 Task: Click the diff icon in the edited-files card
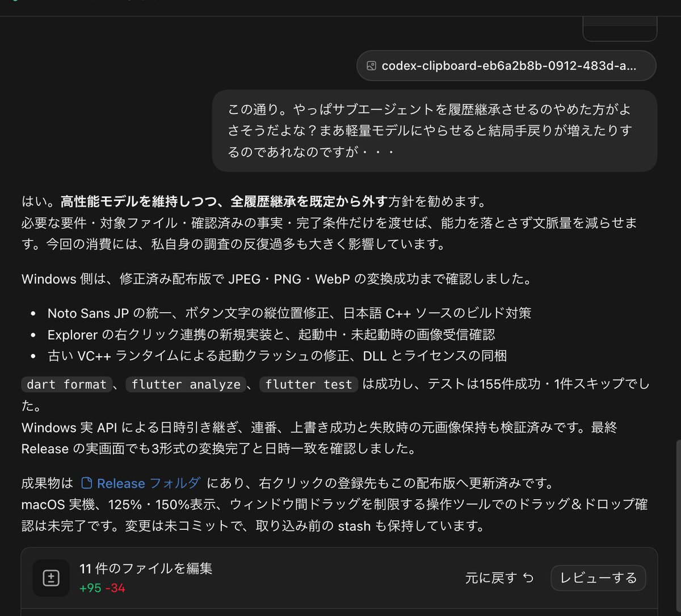tap(51, 578)
